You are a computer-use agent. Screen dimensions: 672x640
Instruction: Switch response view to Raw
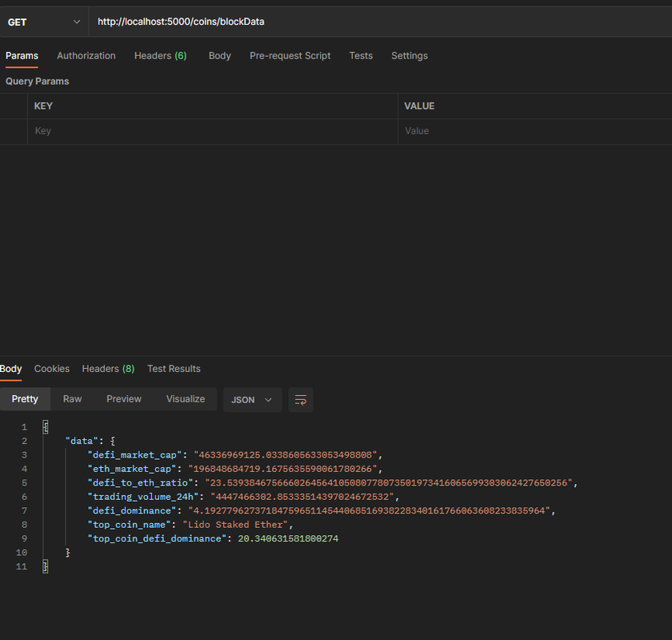[x=73, y=399]
